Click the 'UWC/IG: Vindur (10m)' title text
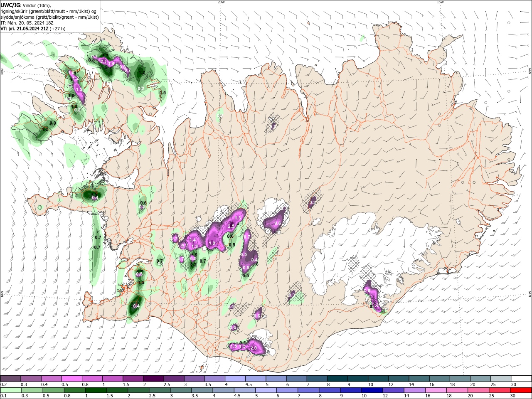The height and width of the screenshot is (399, 532). coord(26,5)
